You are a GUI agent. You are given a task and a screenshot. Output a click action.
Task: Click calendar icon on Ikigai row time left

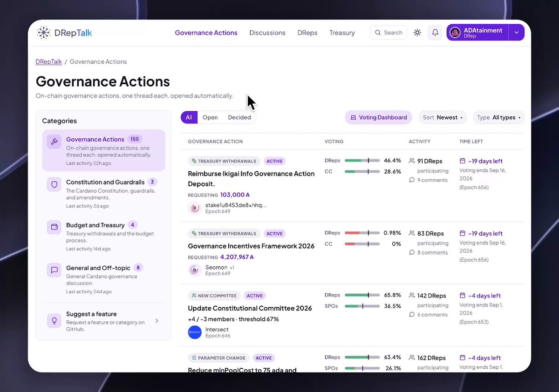(x=463, y=161)
